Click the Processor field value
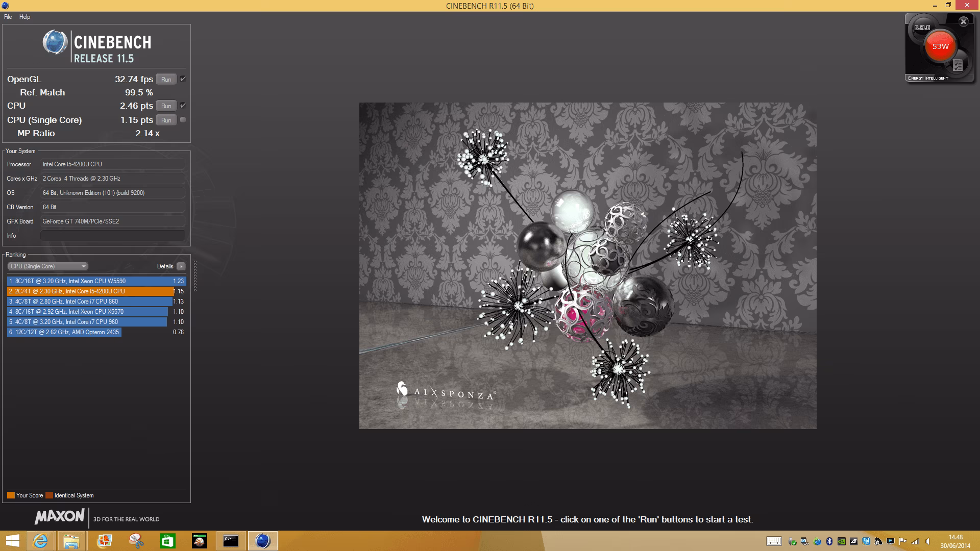 tap(112, 164)
